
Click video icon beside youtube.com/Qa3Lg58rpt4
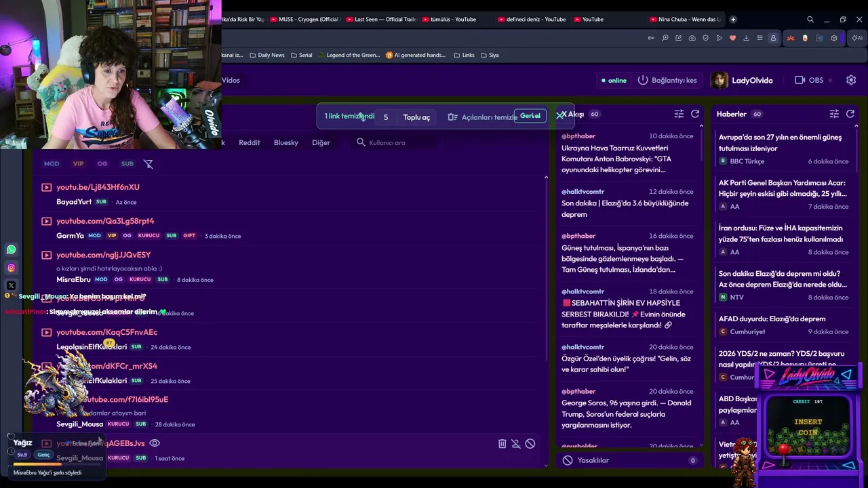pos(46,221)
